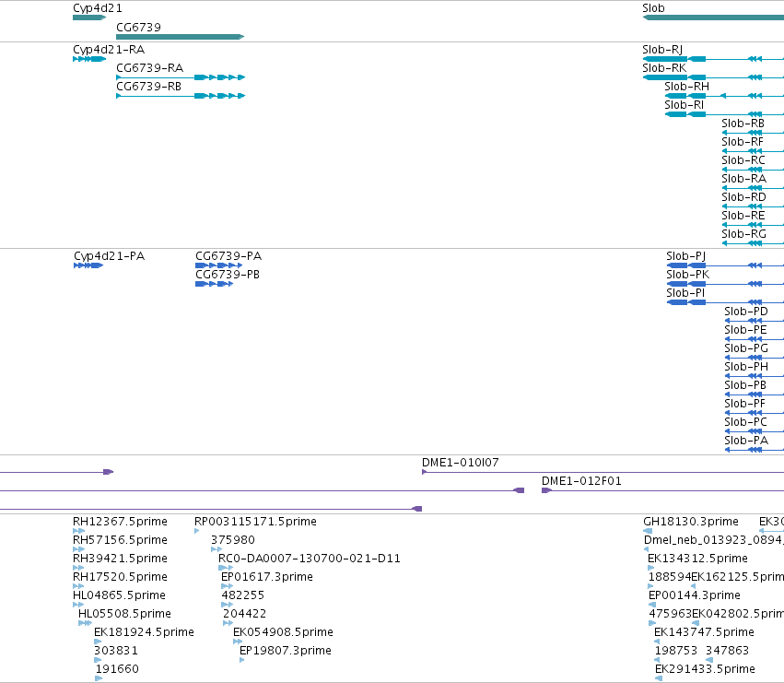Click the EK143747.5prime EST label
This screenshot has width=784, height=683.
coord(704,632)
